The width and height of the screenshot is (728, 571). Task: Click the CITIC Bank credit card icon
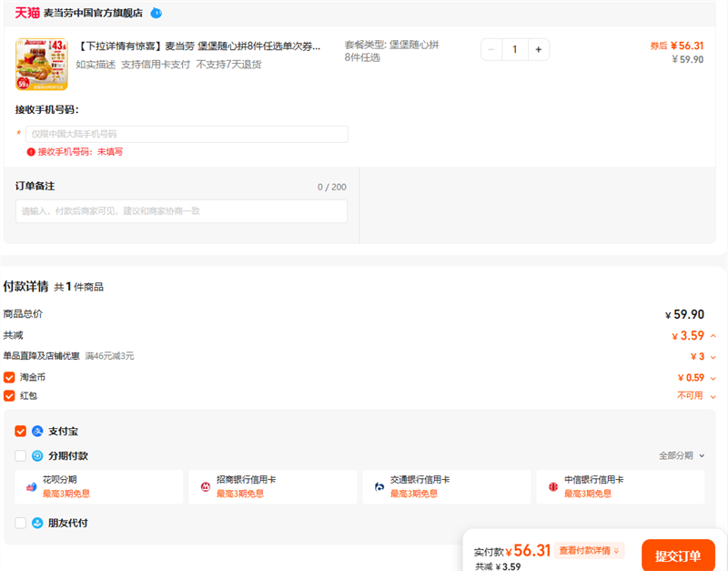click(552, 487)
